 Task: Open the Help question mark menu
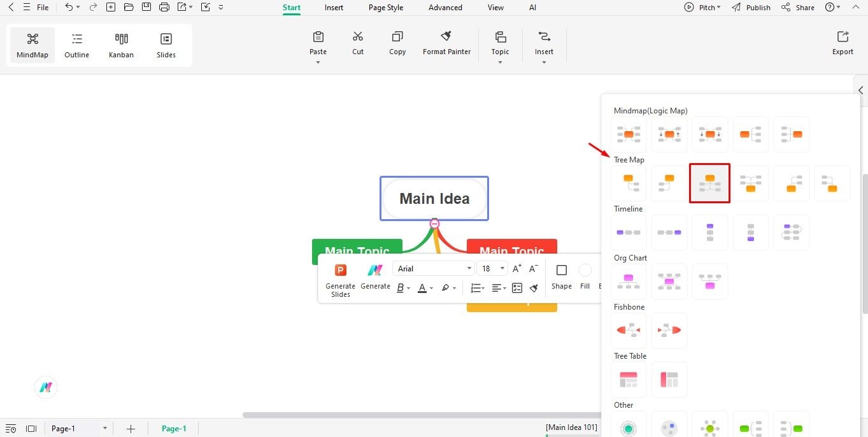(x=833, y=8)
